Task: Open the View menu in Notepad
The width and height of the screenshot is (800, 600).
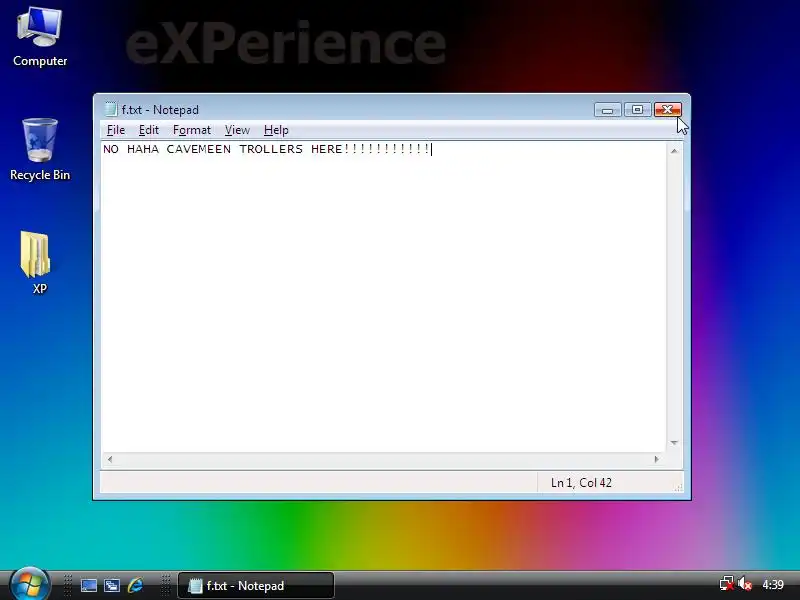Action: coord(237,130)
